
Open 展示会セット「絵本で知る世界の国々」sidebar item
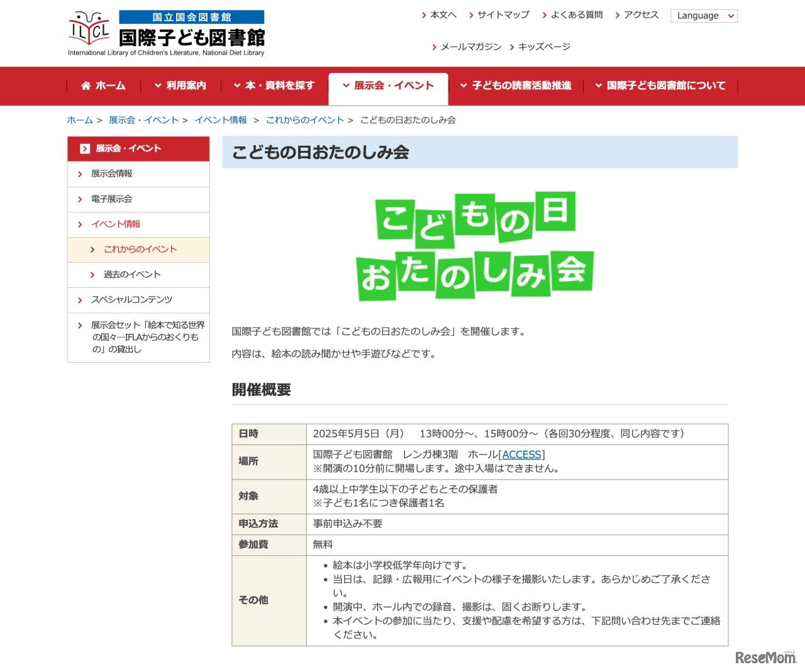pyautogui.click(x=138, y=338)
